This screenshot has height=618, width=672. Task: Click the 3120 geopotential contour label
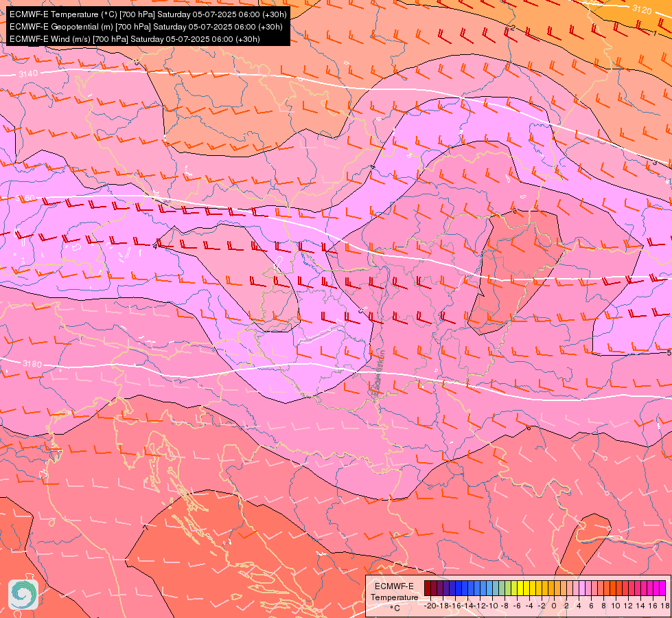(642, 9)
